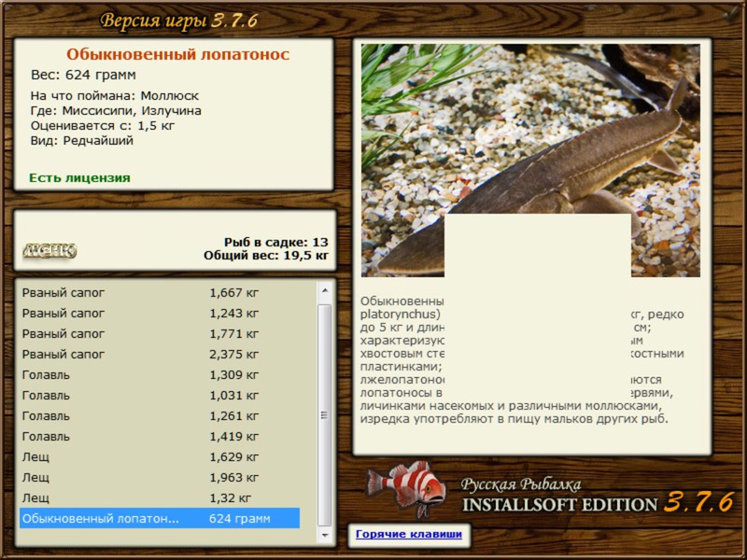The image size is (747, 560).
Task: Select the Лещ 1,963 кг row
Action: click(160, 477)
